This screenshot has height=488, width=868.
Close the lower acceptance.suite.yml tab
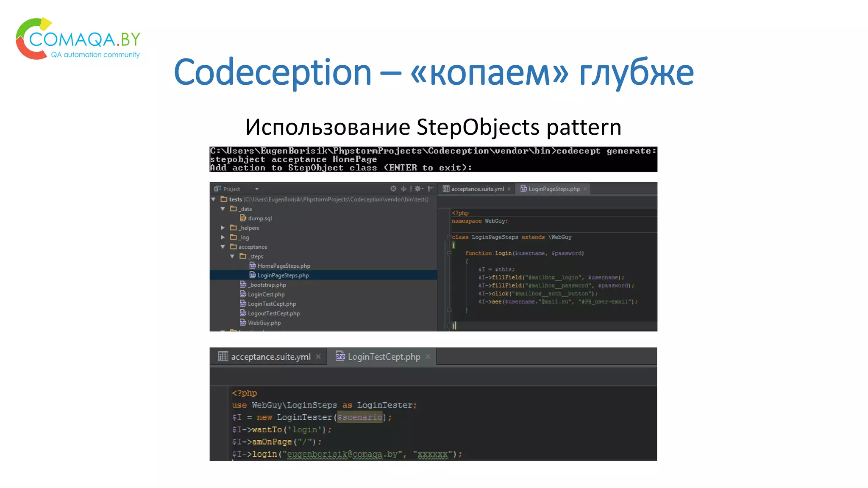pos(318,357)
